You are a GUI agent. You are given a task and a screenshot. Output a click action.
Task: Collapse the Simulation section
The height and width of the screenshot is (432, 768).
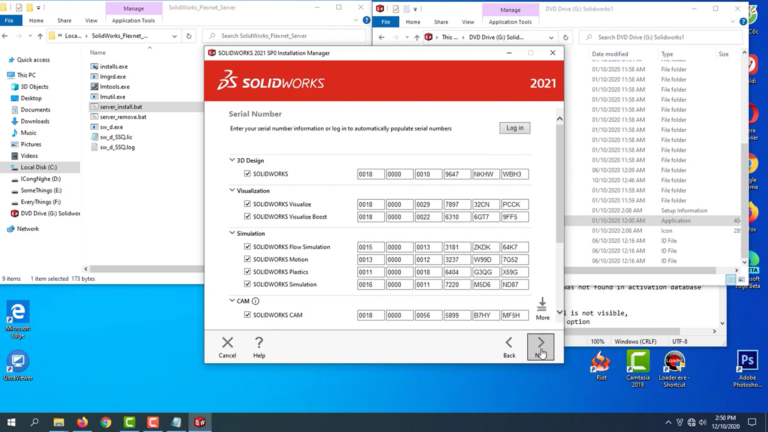click(232, 233)
